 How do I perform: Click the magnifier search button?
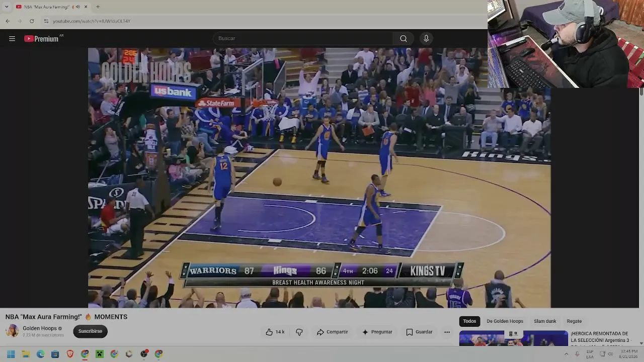pyautogui.click(x=404, y=39)
